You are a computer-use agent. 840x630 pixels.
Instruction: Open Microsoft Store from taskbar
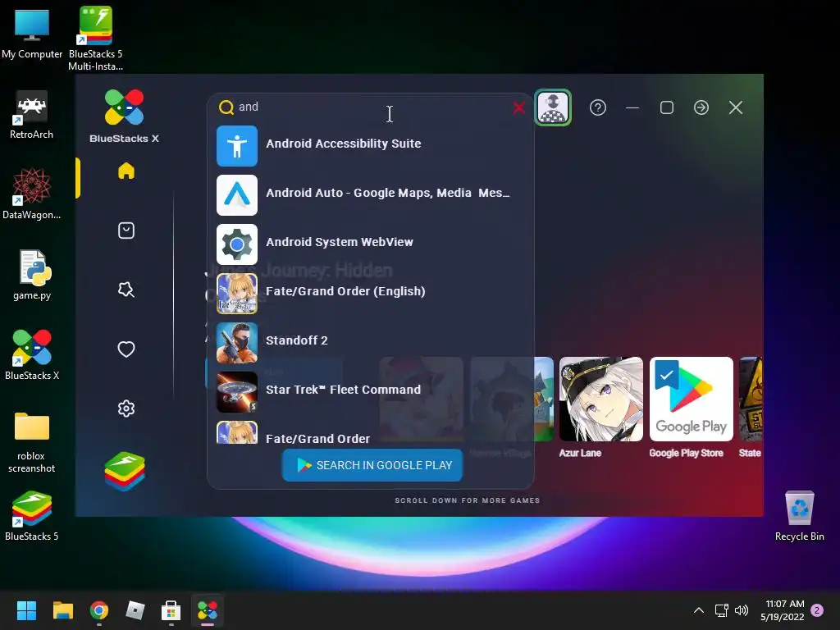point(171,610)
